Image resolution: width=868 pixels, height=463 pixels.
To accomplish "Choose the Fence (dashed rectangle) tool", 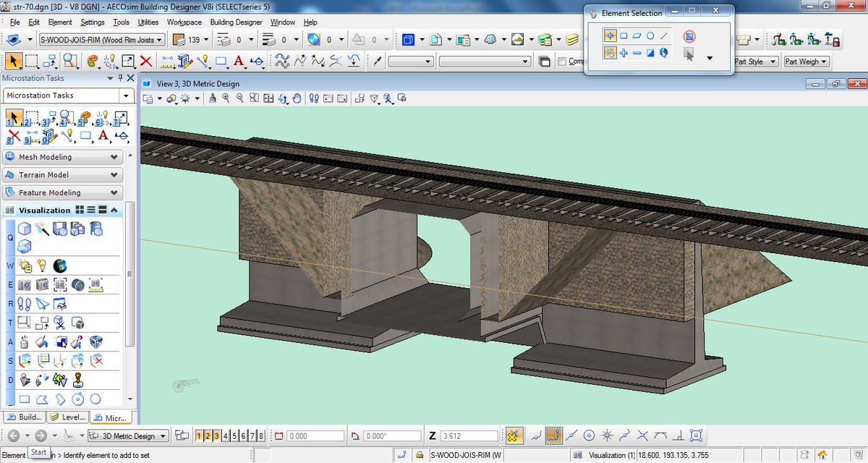I will tap(33, 61).
